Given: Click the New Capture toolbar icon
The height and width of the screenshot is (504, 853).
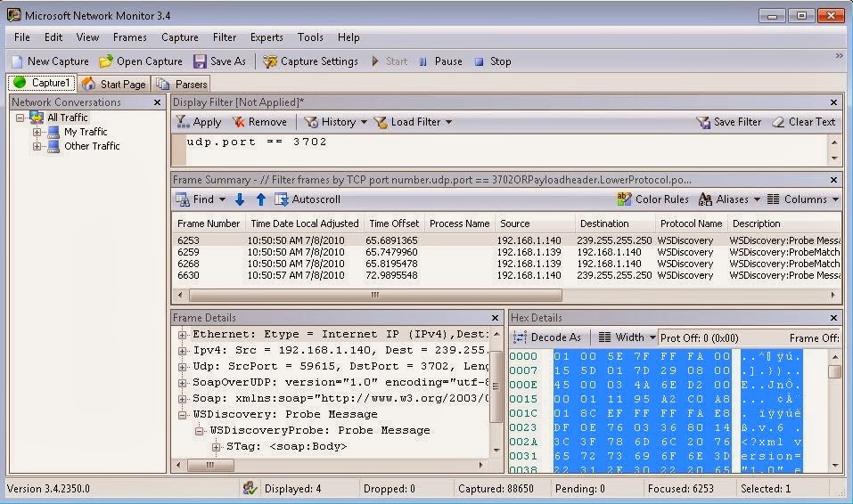Looking at the screenshot, I should (x=18, y=61).
